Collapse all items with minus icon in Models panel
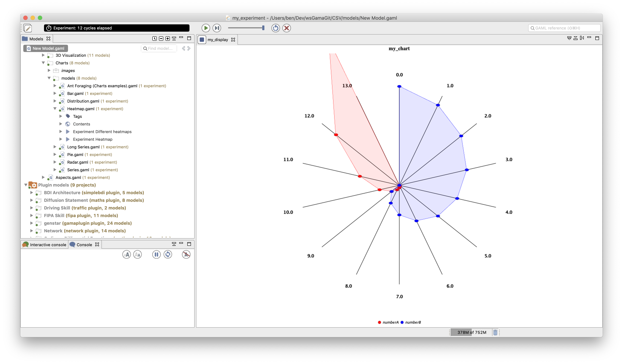This screenshot has width=623, height=364. [161, 39]
